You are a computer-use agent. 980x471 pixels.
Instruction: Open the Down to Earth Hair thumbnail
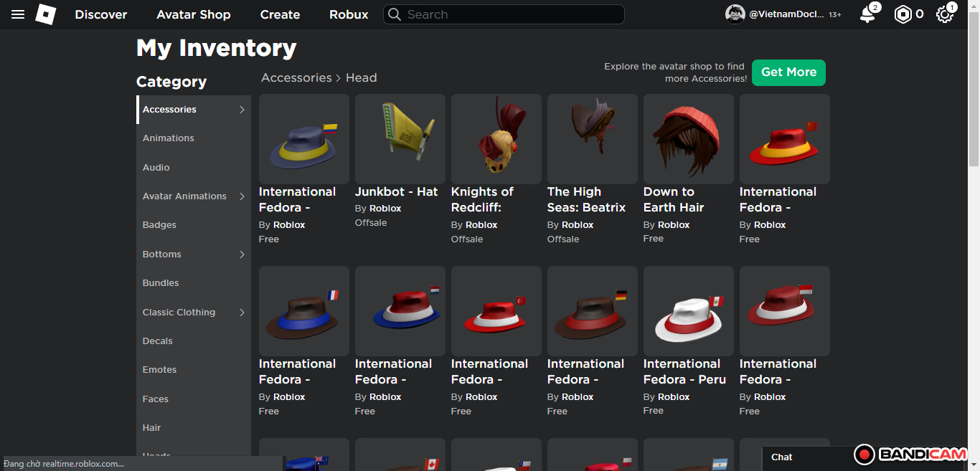(x=688, y=139)
